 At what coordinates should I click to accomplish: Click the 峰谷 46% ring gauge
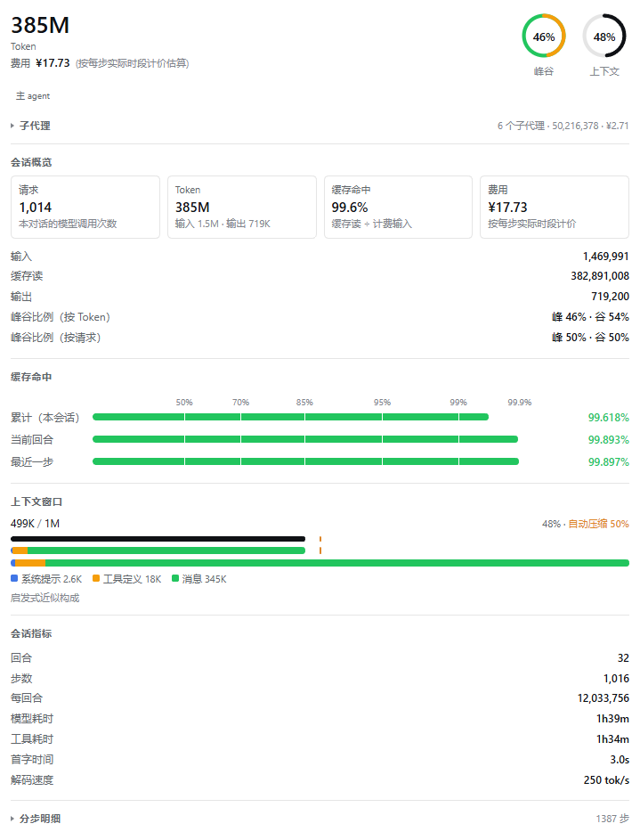[x=544, y=36]
